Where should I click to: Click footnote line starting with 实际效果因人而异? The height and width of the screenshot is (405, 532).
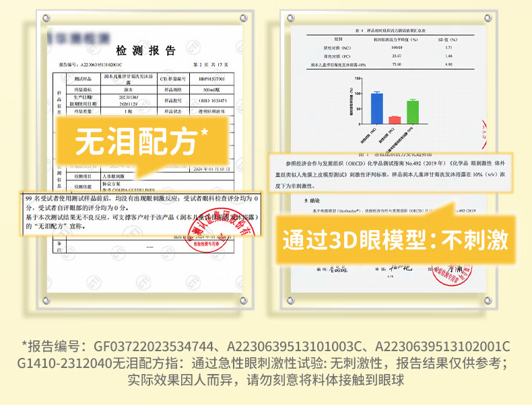pos(265,380)
